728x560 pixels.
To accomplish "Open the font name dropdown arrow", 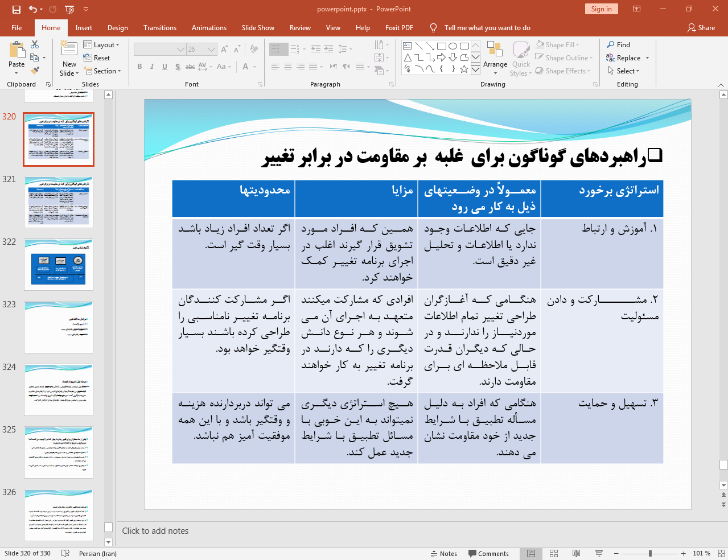I will pyautogui.click(x=181, y=50).
